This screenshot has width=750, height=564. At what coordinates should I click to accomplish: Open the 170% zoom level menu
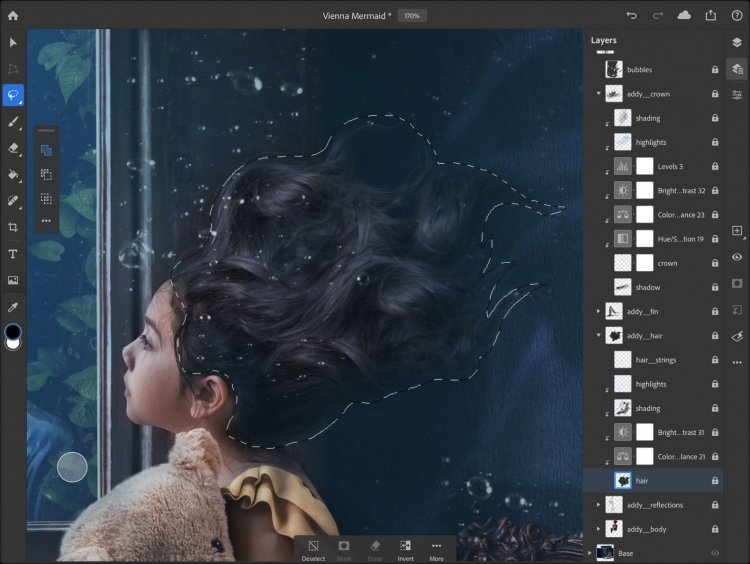tap(412, 16)
